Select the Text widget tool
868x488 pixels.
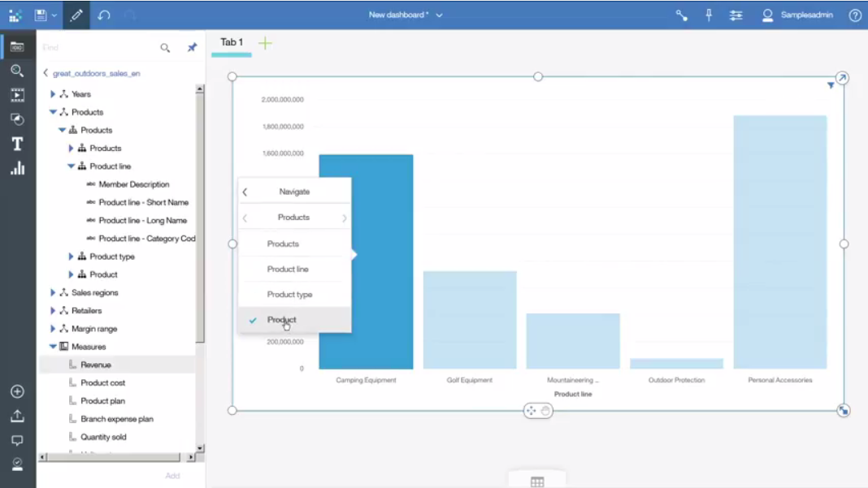coord(17,144)
